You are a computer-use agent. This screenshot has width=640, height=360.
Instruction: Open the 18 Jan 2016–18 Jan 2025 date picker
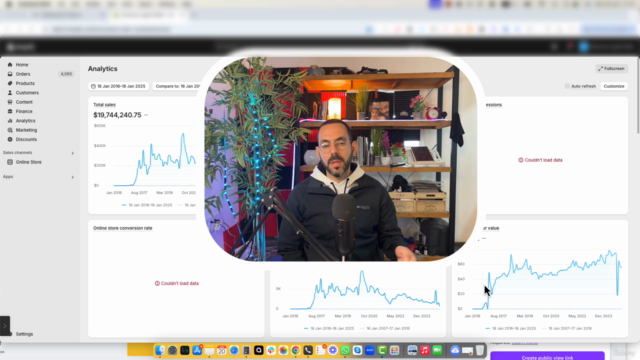point(118,86)
